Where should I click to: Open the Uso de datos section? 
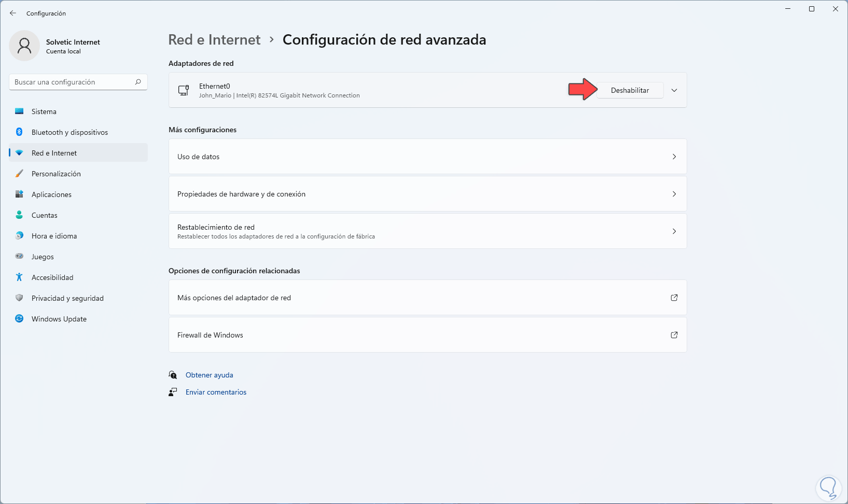tap(427, 157)
